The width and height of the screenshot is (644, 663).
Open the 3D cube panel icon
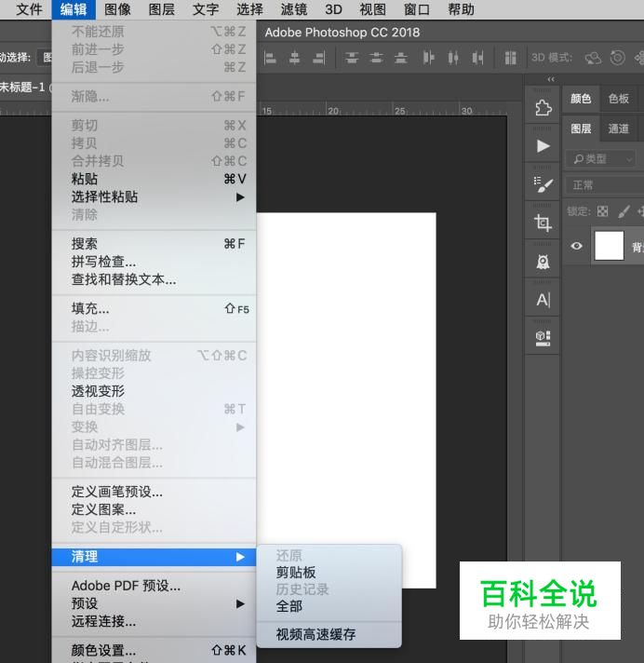point(543,338)
